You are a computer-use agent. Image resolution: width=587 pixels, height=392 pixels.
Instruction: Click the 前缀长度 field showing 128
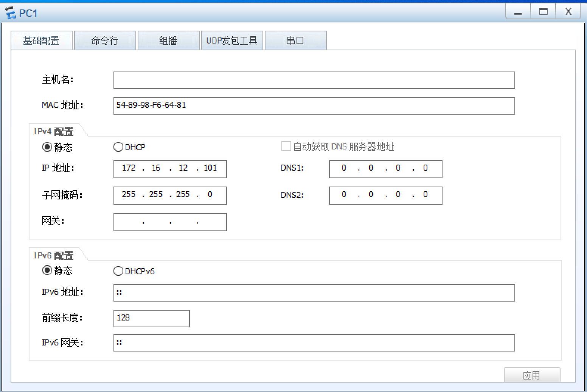(151, 318)
